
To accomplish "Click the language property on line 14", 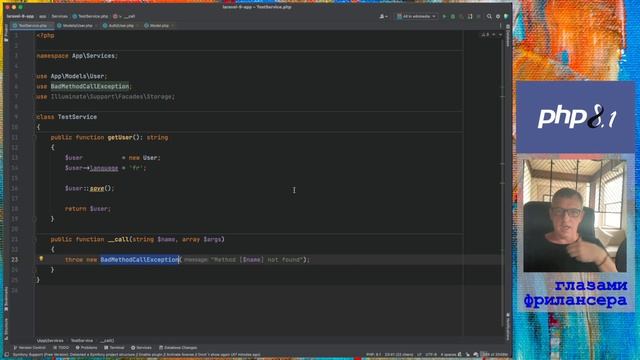I will [x=104, y=168].
